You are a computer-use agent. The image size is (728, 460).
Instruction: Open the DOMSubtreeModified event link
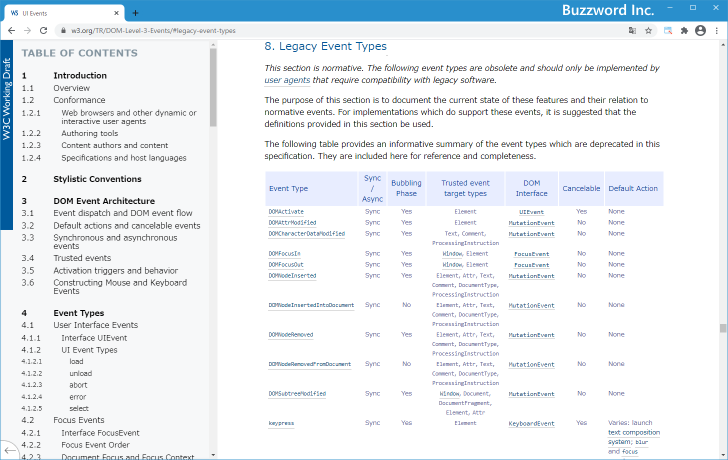[x=297, y=394]
